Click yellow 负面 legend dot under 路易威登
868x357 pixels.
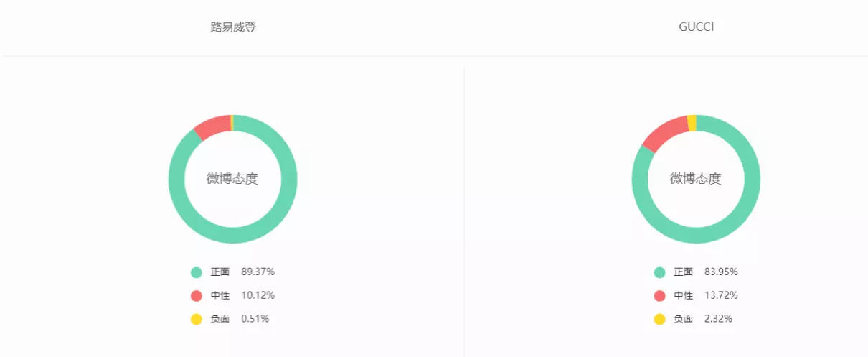(197, 319)
